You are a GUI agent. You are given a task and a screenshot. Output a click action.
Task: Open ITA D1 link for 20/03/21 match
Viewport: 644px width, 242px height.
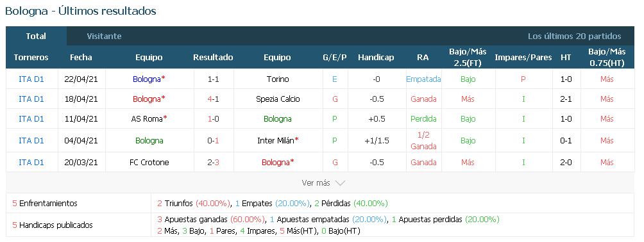(31, 162)
